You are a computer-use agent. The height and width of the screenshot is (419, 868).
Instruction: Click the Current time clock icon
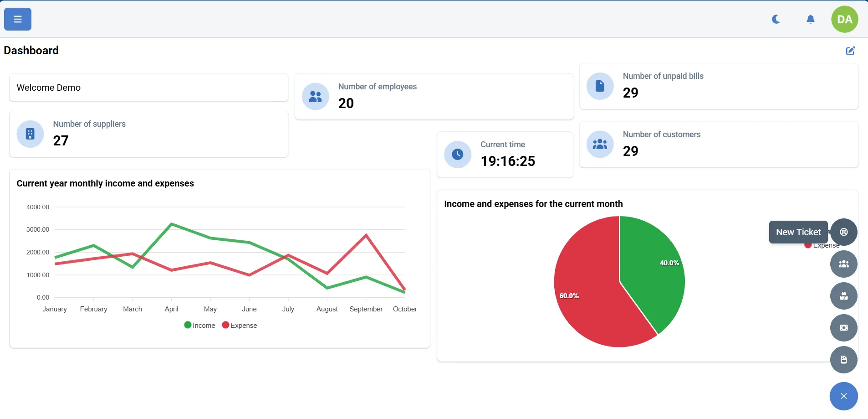pos(457,155)
